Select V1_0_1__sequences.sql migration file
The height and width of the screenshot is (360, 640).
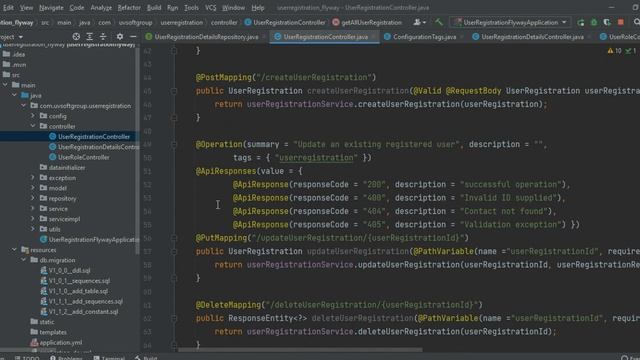coord(79,281)
